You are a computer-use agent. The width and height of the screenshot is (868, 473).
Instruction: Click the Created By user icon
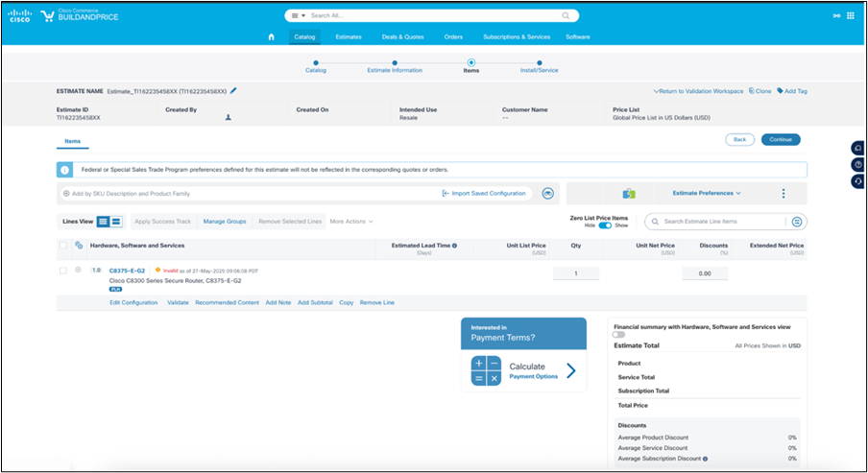(229, 117)
